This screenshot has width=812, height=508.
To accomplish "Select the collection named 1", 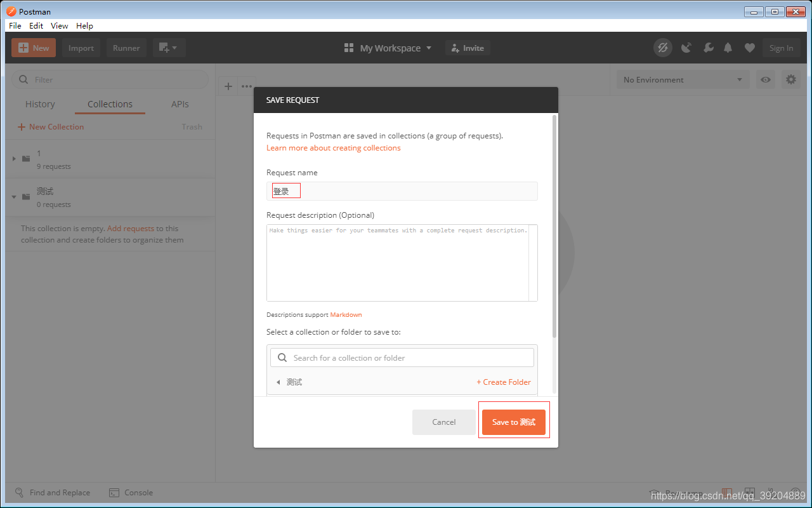I will click(110, 159).
